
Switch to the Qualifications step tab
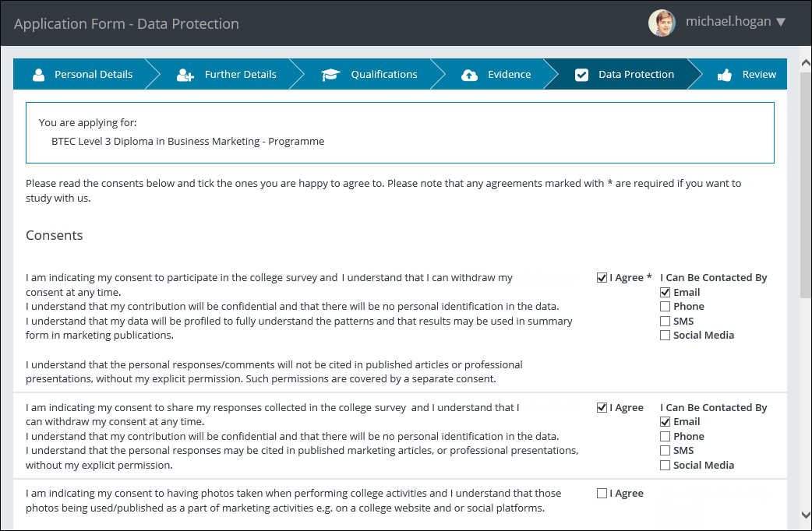point(383,75)
